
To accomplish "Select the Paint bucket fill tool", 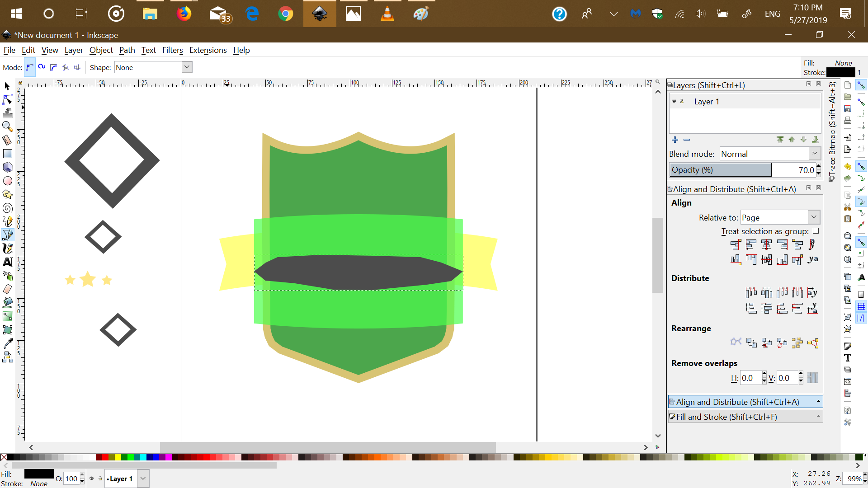I will (7, 303).
